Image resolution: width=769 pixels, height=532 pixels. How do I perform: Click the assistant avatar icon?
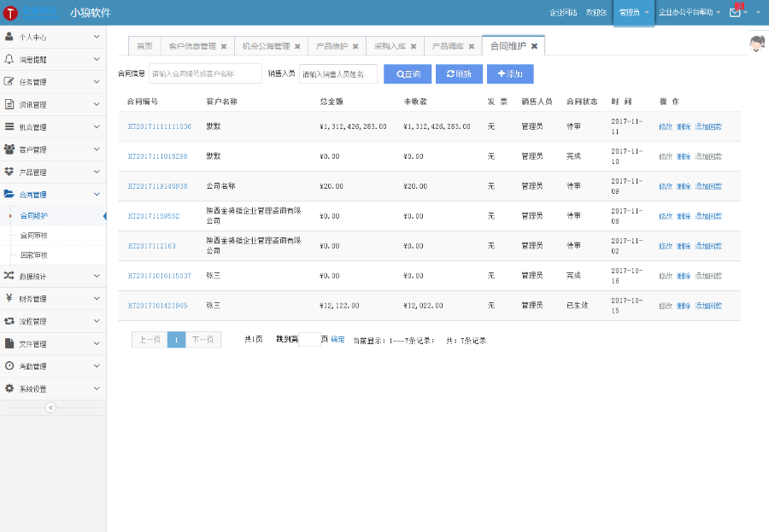click(757, 43)
